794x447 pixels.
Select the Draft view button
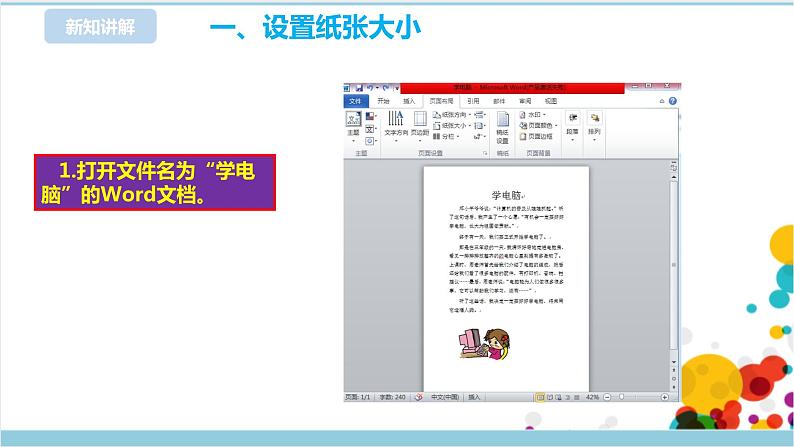pyautogui.click(x=576, y=397)
